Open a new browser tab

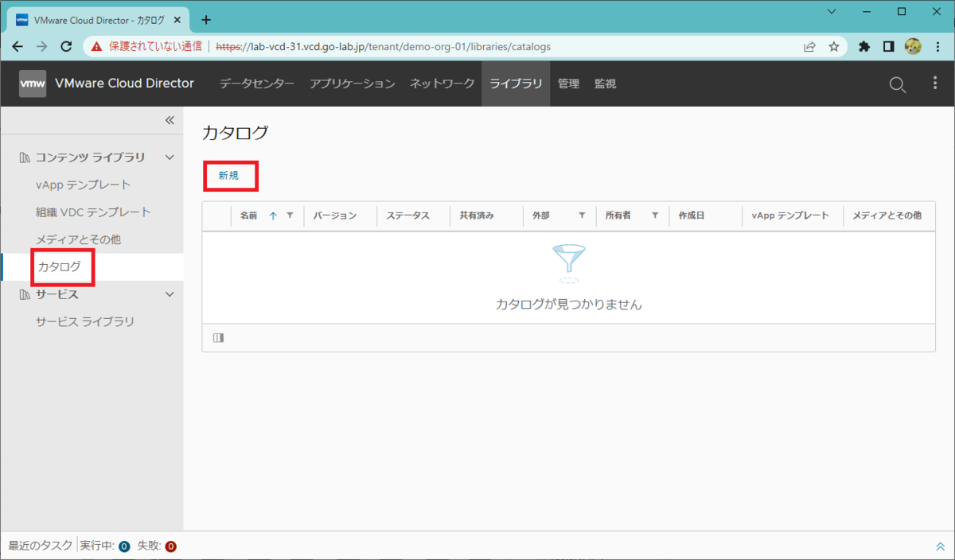[x=206, y=19]
